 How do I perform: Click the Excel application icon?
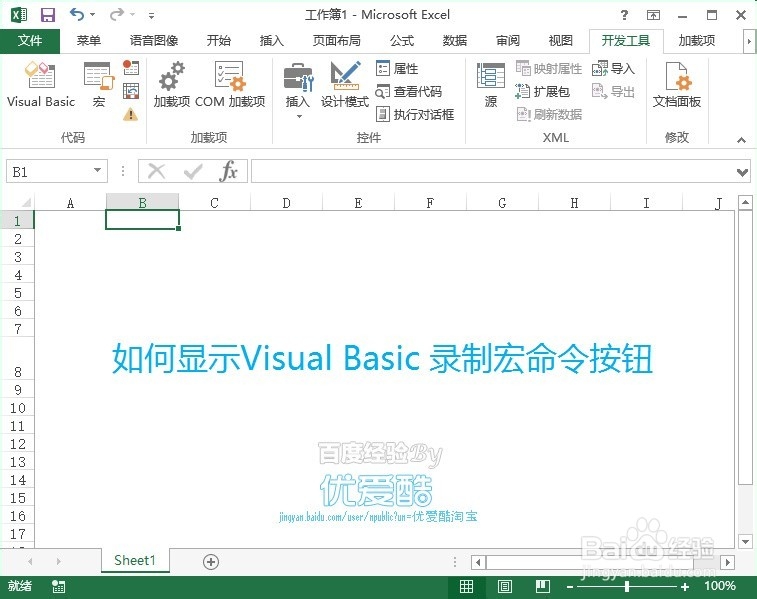click(19, 15)
